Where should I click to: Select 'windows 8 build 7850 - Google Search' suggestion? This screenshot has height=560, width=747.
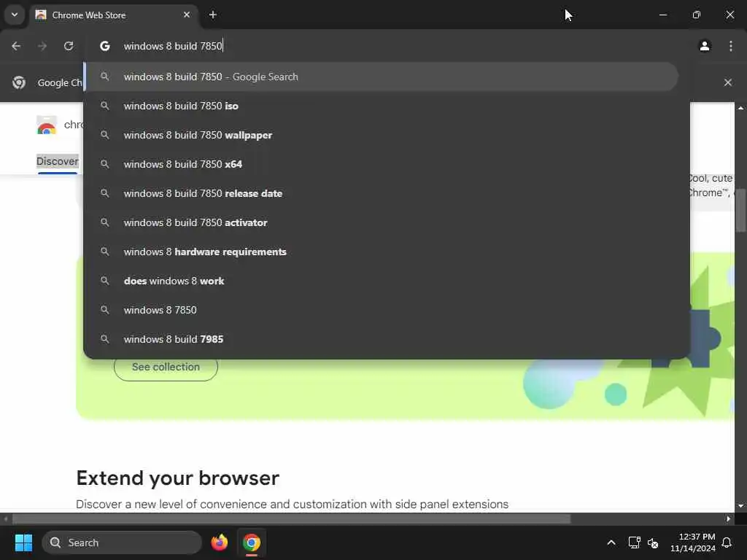(381, 77)
